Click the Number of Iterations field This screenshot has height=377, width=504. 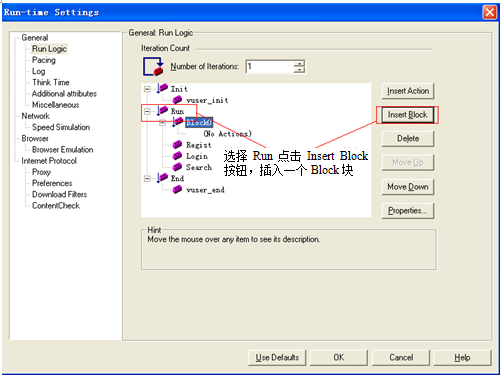tap(270, 66)
